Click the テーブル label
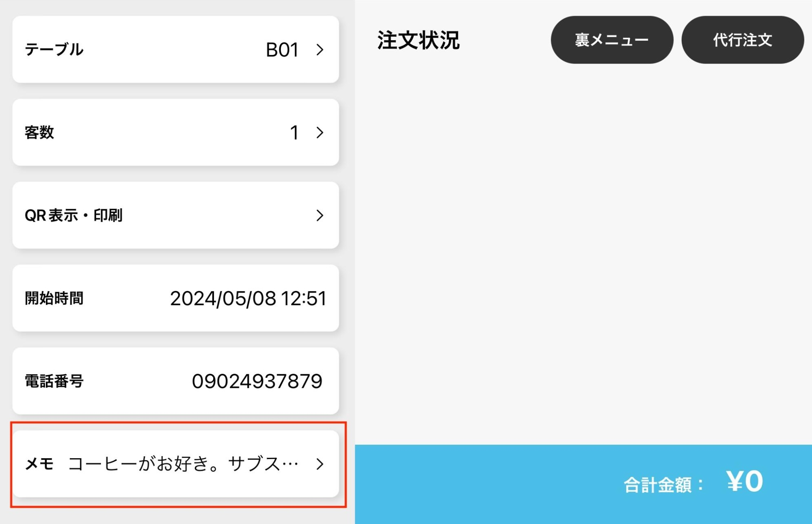The image size is (812, 524). [54, 50]
